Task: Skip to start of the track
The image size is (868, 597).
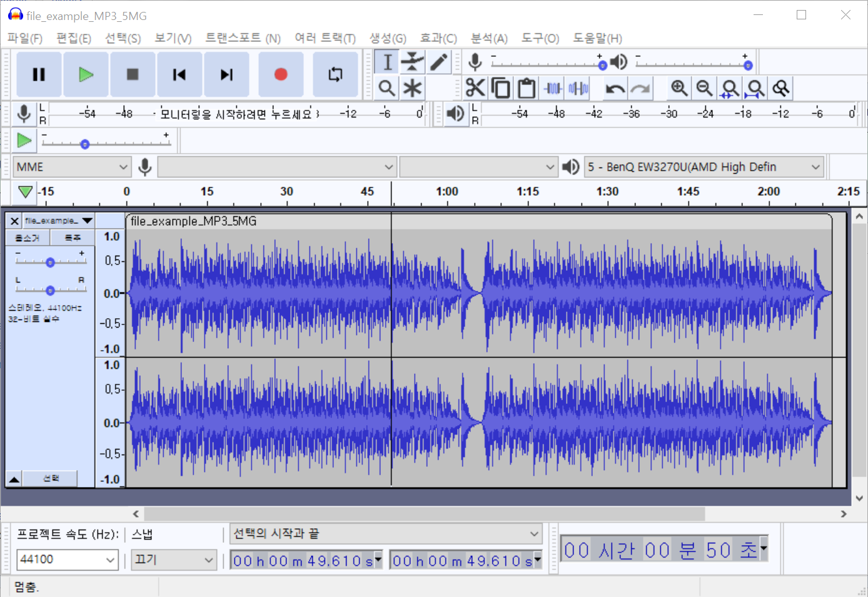Action: pos(179,74)
